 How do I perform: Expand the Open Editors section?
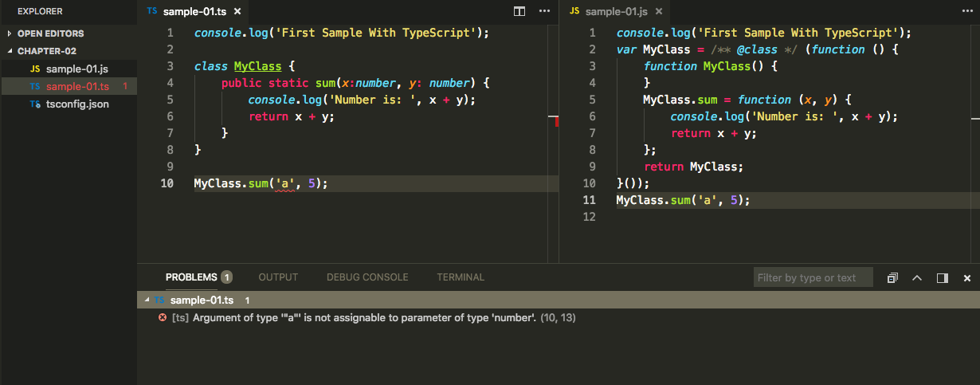tap(10, 33)
